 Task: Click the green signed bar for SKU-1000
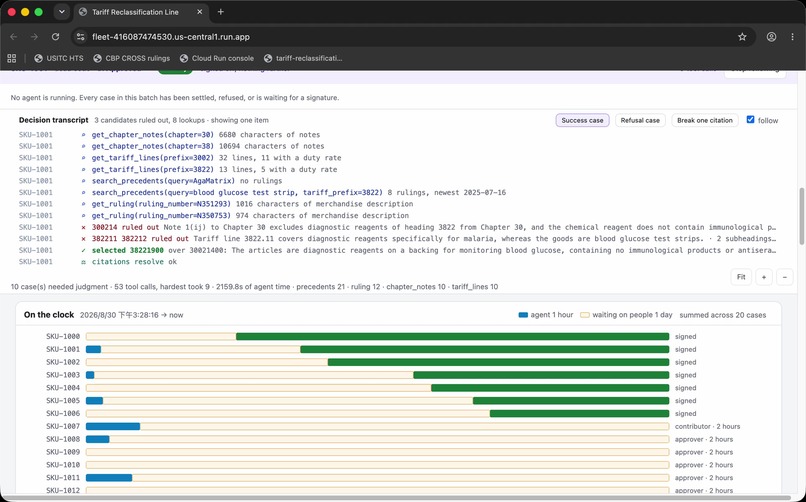(452, 337)
